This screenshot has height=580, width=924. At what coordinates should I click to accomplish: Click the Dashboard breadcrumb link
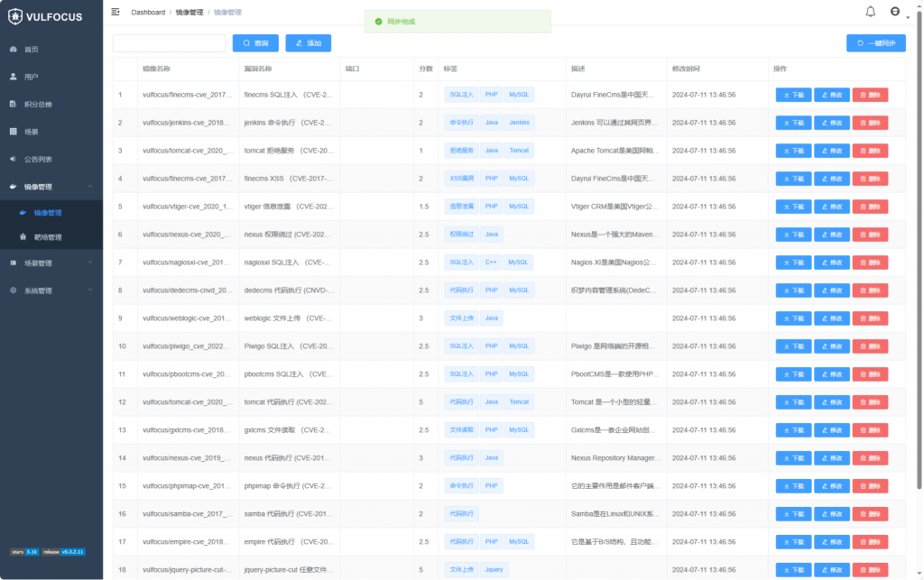[148, 13]
